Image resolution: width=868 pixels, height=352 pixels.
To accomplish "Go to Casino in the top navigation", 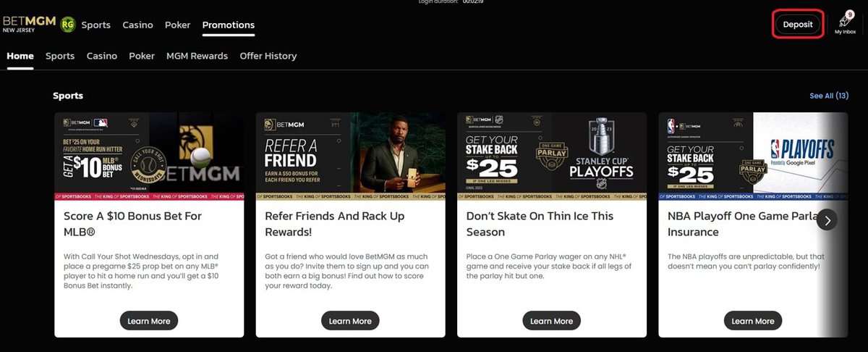I will pos(137,25).
